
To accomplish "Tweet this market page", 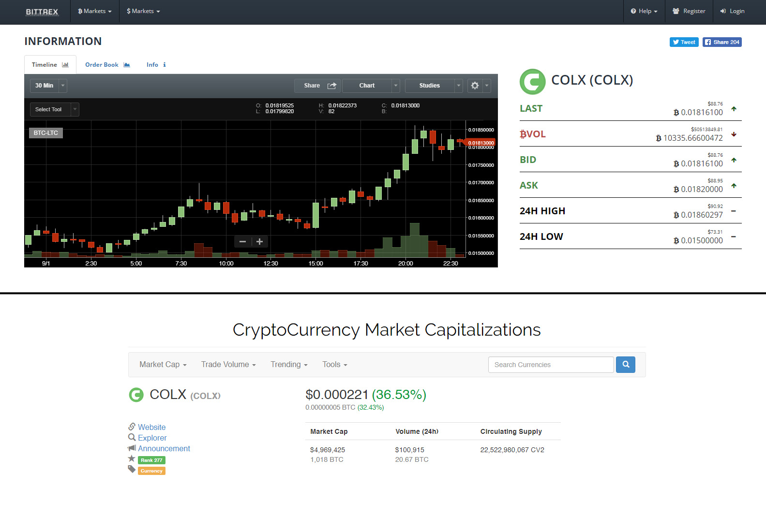I will click(684, 42).
